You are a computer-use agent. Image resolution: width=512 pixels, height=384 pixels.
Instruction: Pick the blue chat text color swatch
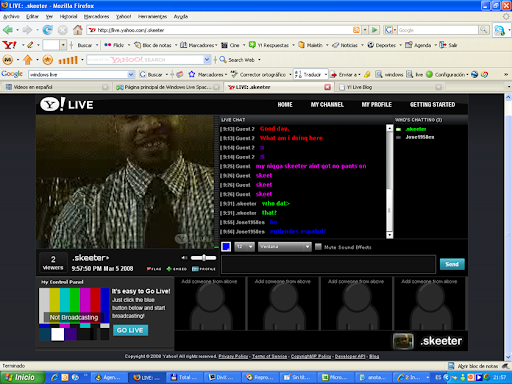(x=226, y=247)
